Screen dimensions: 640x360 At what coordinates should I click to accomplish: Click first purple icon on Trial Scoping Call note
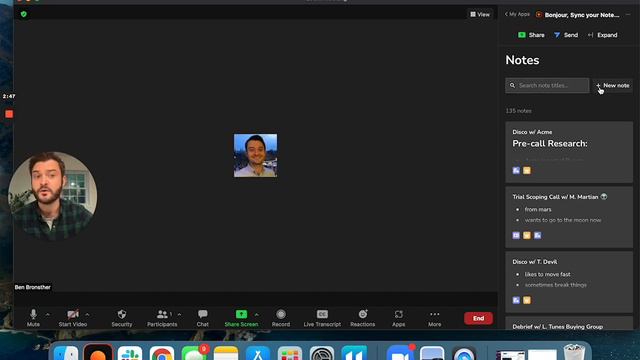click(516, 236)
